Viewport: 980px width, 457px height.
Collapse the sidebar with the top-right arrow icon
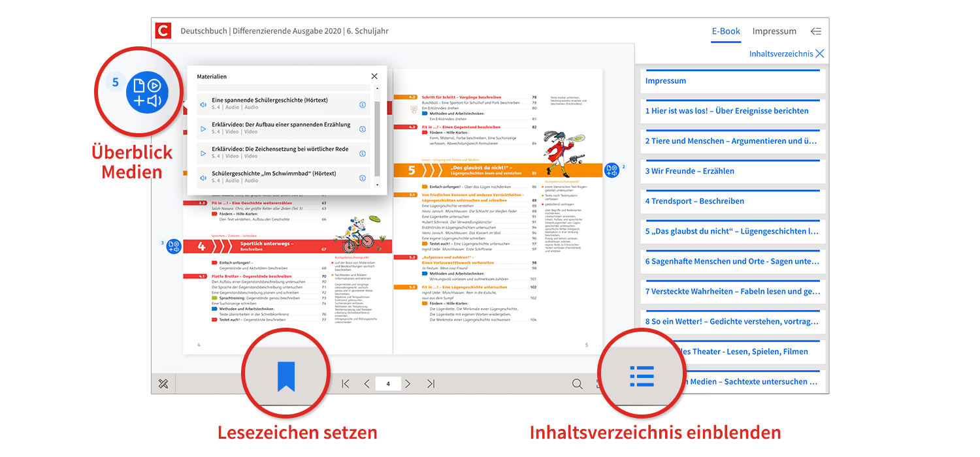click(x=815, y=31)
